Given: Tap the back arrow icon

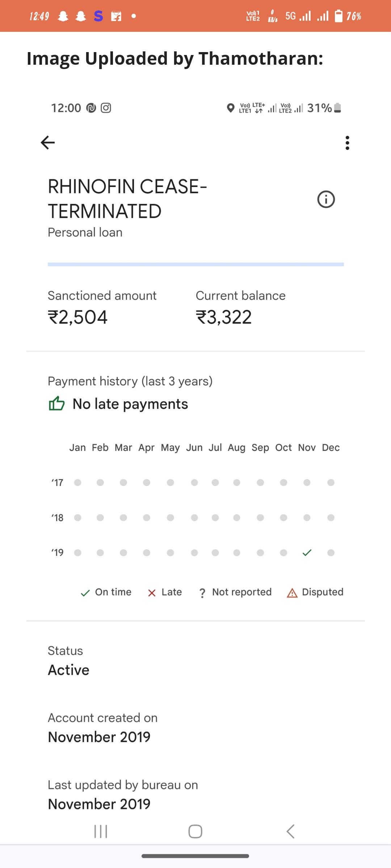Looking at the screenshot, I should point(48,142).
